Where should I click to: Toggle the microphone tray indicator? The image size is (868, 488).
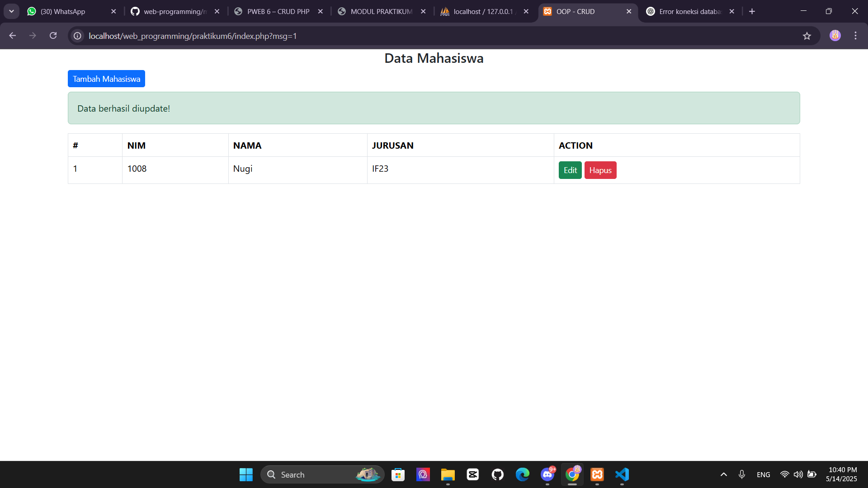742,474
